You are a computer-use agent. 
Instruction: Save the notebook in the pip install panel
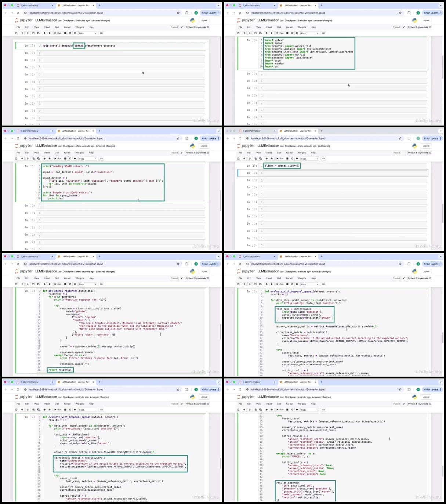click(17, 33)
